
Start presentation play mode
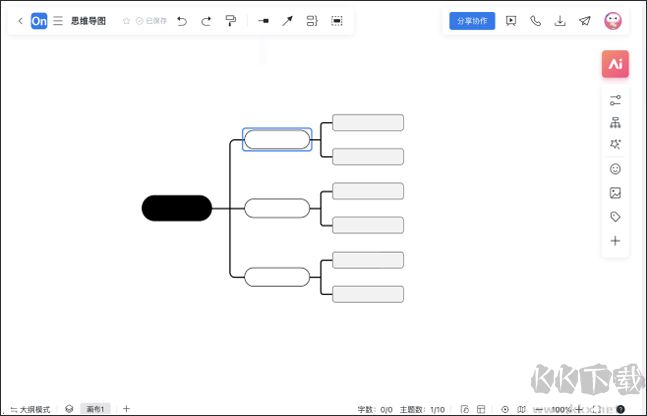(511, 20)
